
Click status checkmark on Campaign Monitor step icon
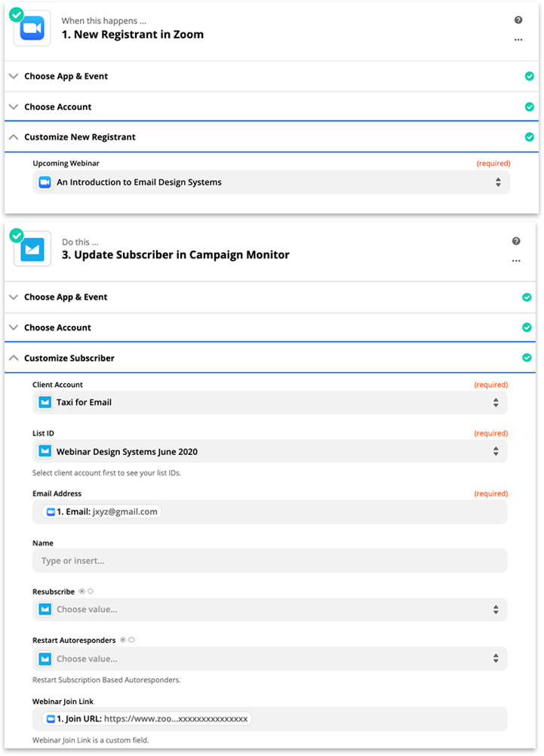pos(17,235)
